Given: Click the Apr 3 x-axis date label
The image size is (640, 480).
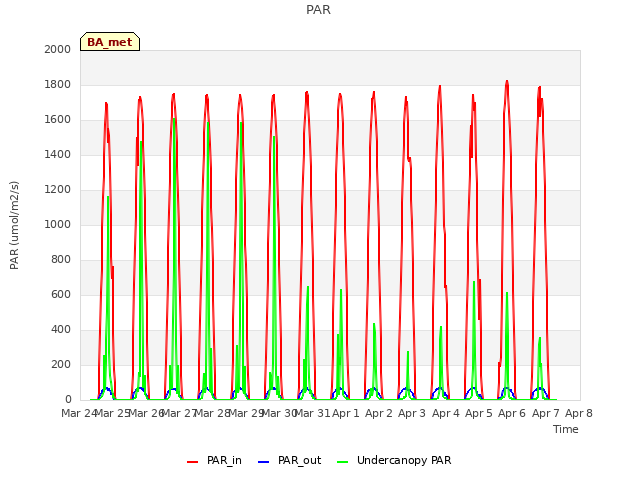Looking at the screenshot, I should pos(412,413).
